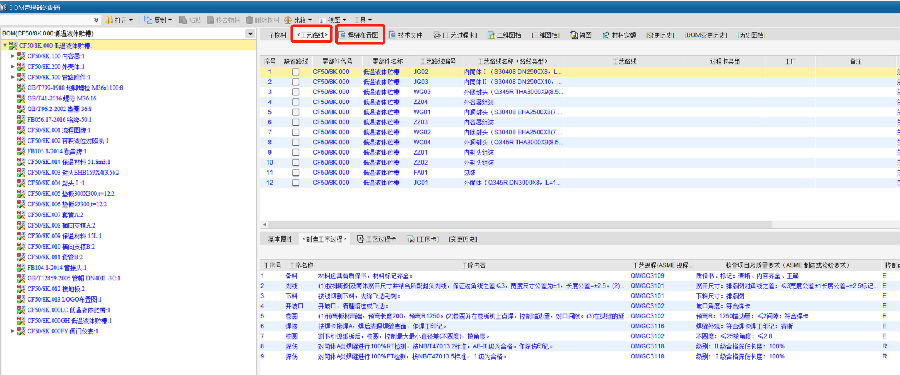Screen dimensions: 900x375
Task: Tick the checkbox in route row 7
Action: pyautogui.click(x=296, y=132)
